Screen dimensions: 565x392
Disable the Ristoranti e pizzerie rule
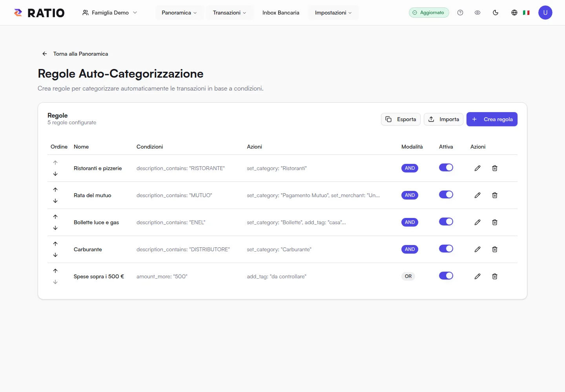point(446,168)
